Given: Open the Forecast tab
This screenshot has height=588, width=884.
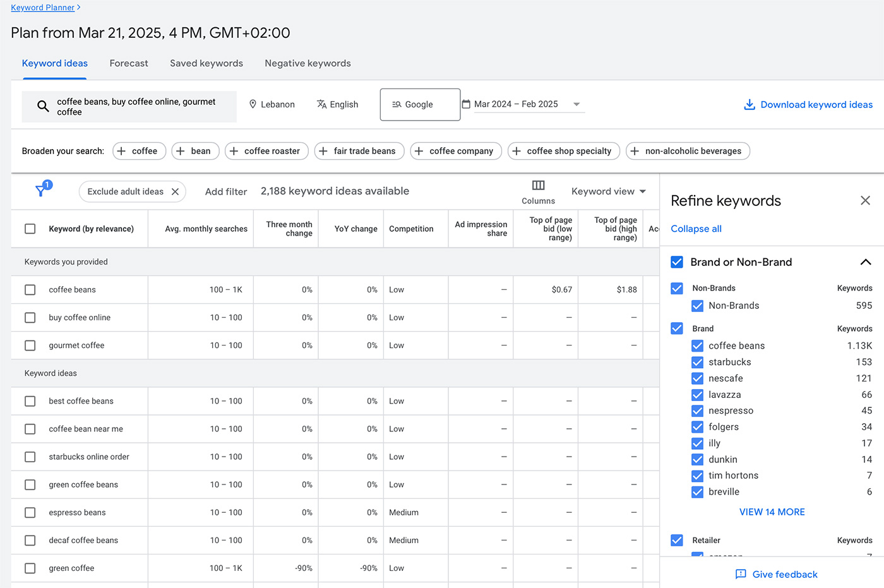Looking at the screenshot, I should point(129,63).
